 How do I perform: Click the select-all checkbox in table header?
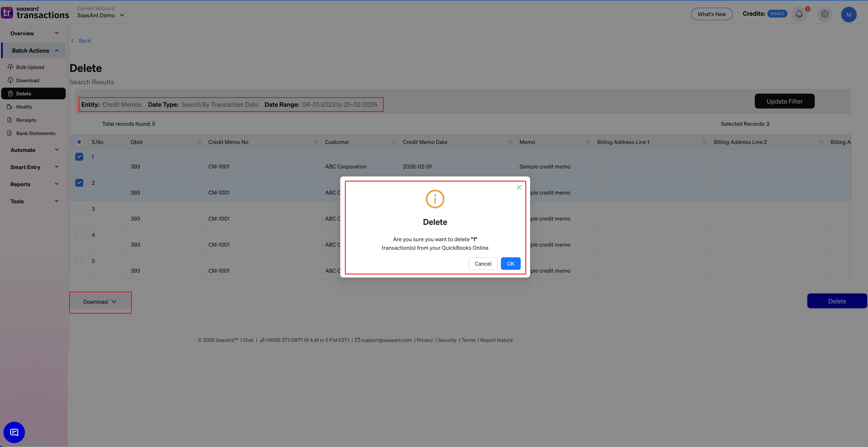pos(79,142)
